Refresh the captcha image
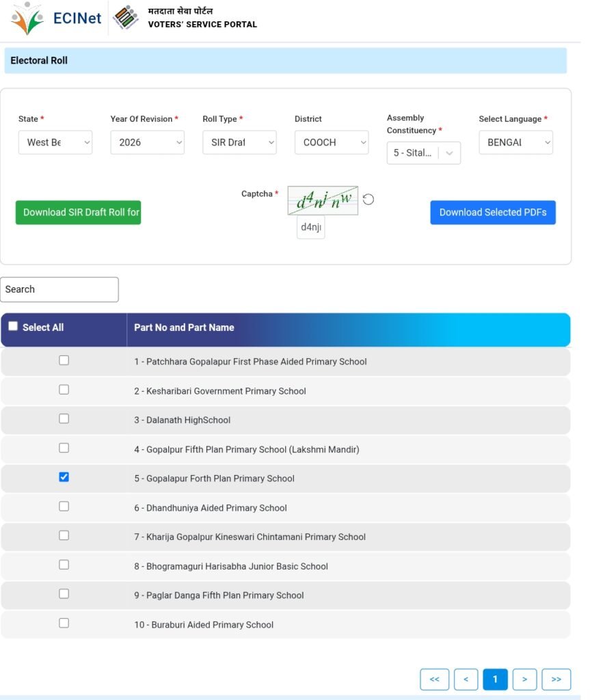590x700 pixels. point(368,200)
